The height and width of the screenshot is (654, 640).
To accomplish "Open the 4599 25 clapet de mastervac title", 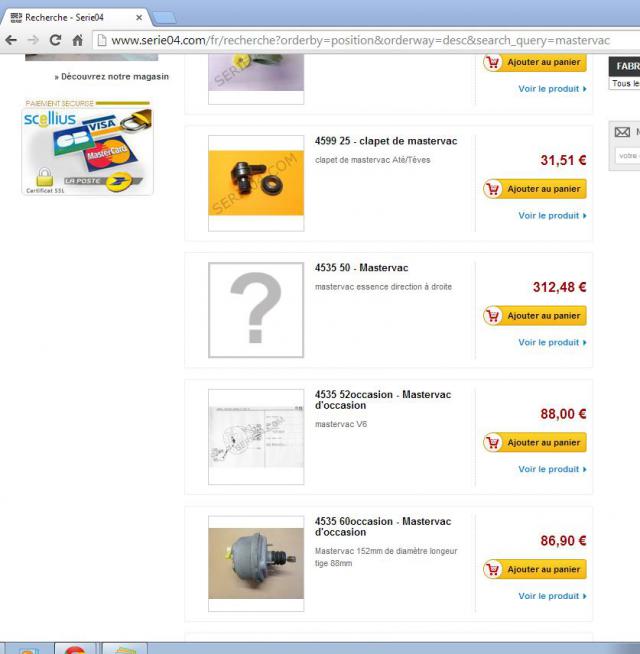I will click(386, 141).
